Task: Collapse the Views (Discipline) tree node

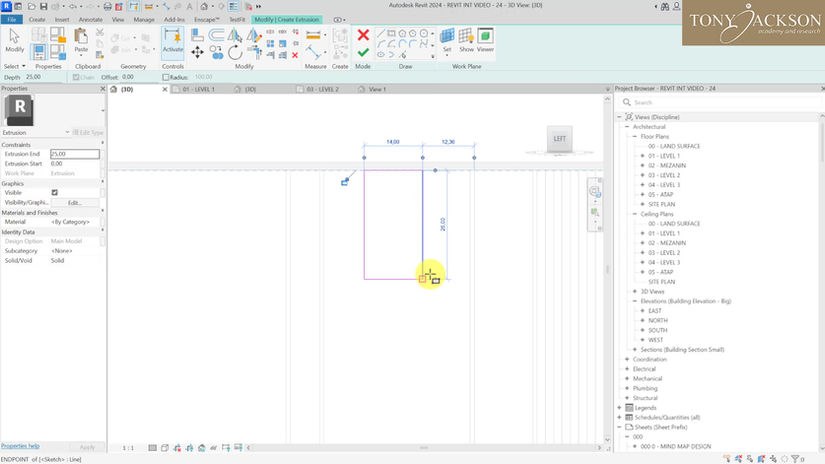Action: 619,117
